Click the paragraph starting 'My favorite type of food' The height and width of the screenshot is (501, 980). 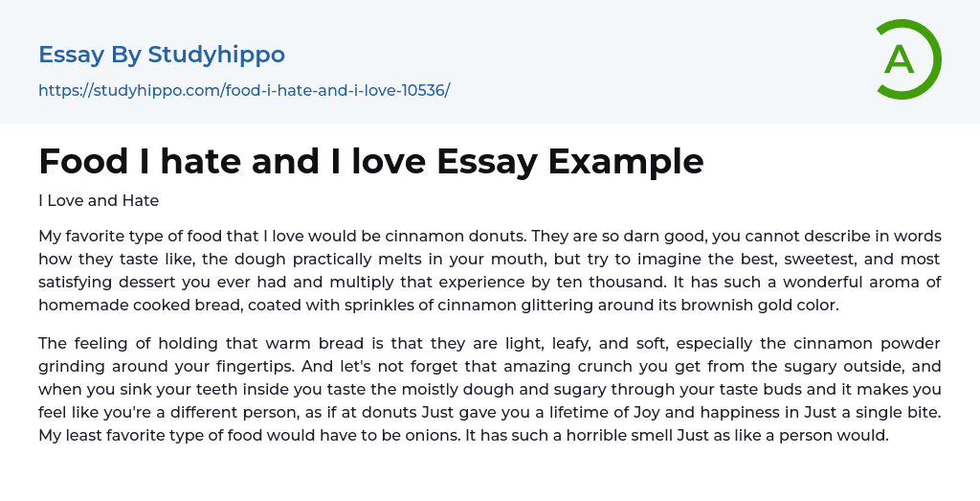tap(489, 270)
